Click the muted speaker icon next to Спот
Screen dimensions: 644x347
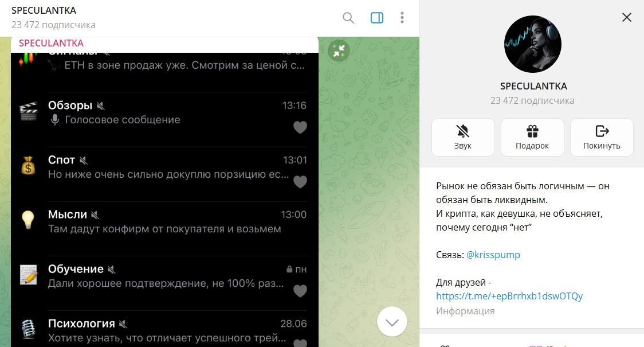(84, 161)
